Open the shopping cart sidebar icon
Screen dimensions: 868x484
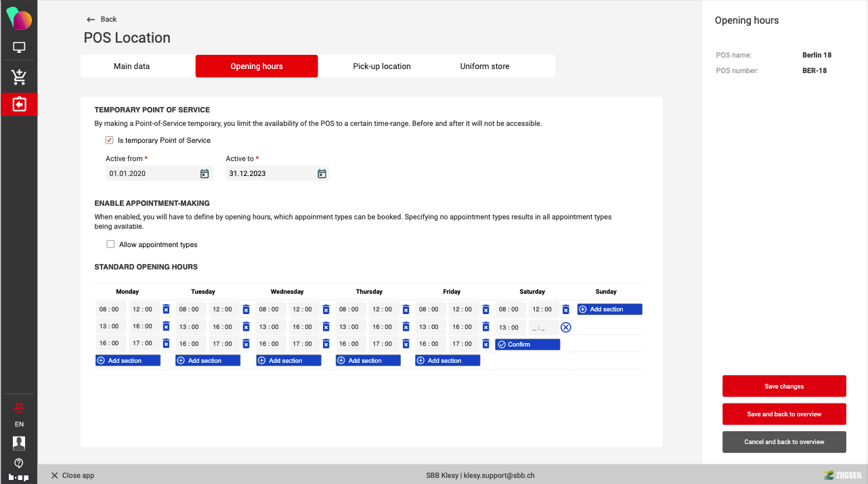[x=19, y=77]
